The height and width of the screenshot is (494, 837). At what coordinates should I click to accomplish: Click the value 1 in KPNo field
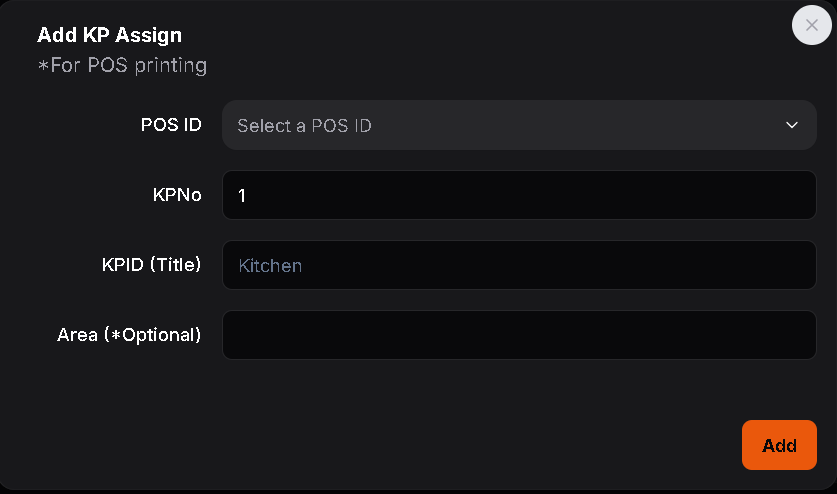pyautogui.click(x=242, y=196)
